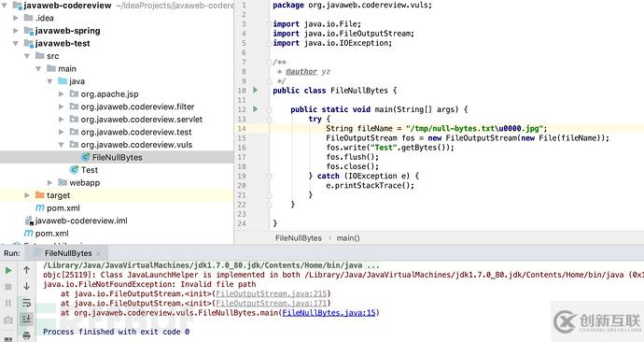Click the orange target folder icon
This screenshot has width=644, height=342.
coord(40,195)
